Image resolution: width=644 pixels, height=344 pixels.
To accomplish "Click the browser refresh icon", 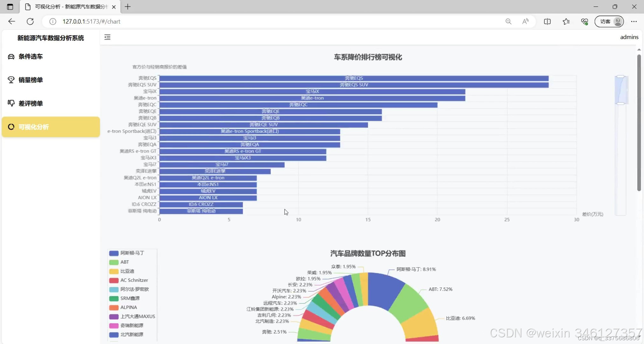I will pyautogui.click(x=30, y=21).
